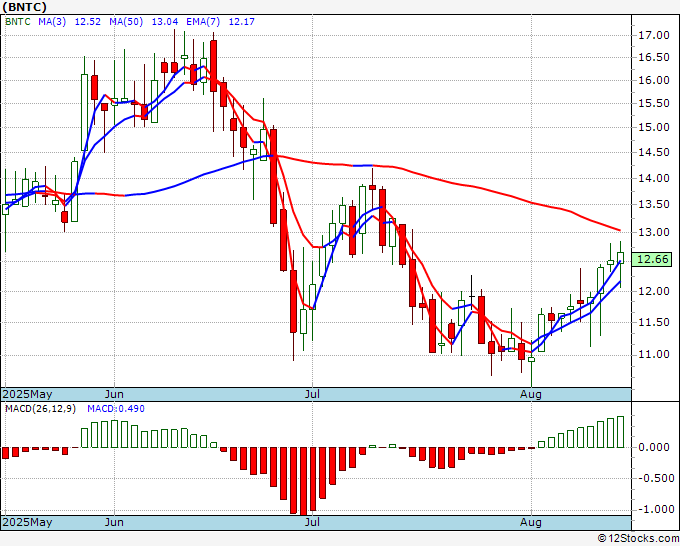Click the Jul label on price chart axis
Viewport: 680px width, 546px height.
tap(312, 394)
